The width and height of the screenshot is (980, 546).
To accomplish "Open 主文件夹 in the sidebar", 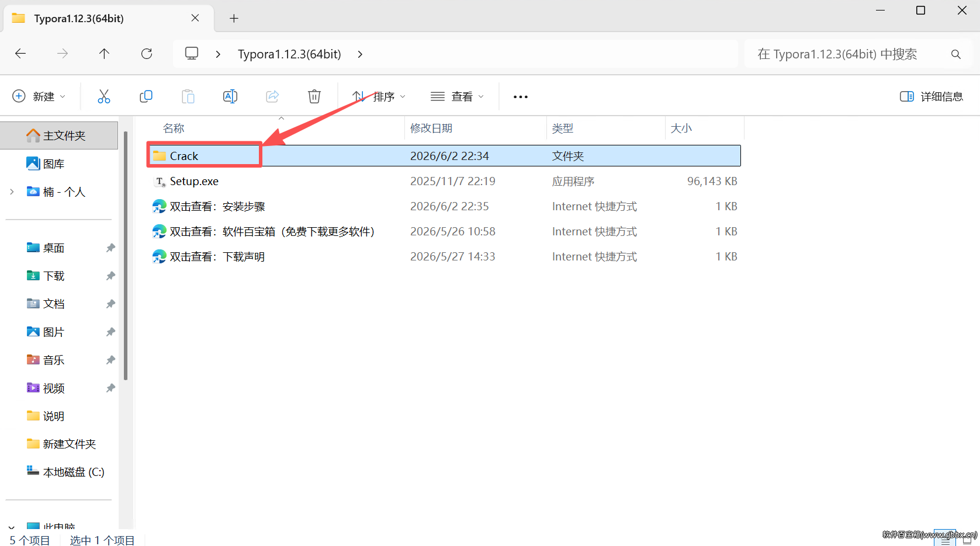I will [x=60, y=135].
